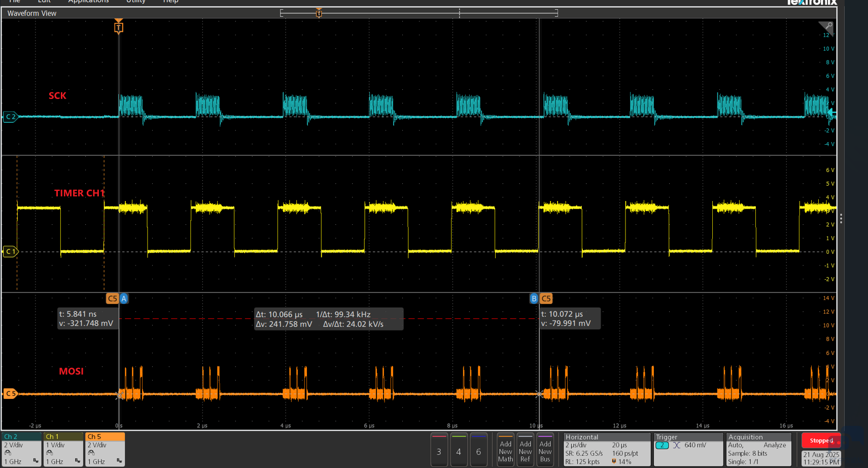The width and height of the screenshot is (868, 468).
Task: Click the probe icon on Ch 2 badge
Action: (8, 453)
